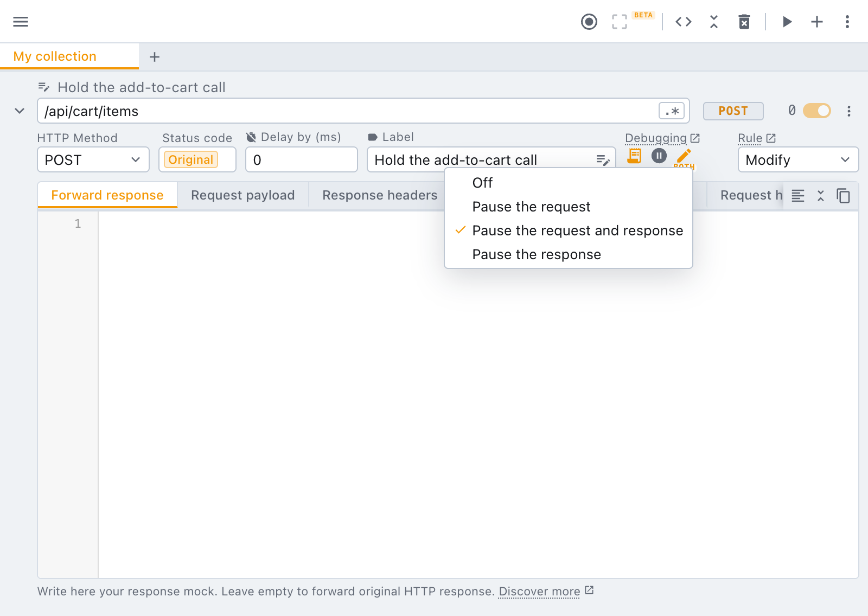Open the Rule Modify dropdown
868x616 pixels.
[x=798, y=160]
